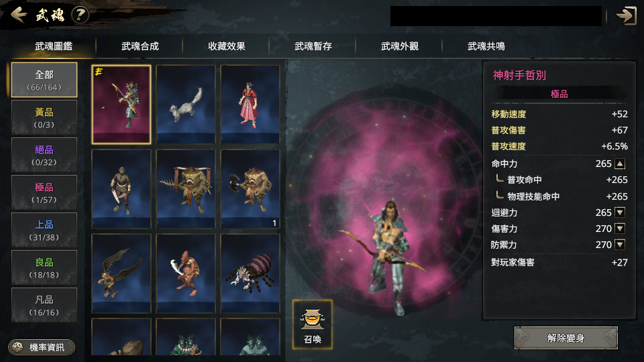Screen dimensions: 644x362
Task: Open 機率資訊 probability info
Action: coord(42,347)
